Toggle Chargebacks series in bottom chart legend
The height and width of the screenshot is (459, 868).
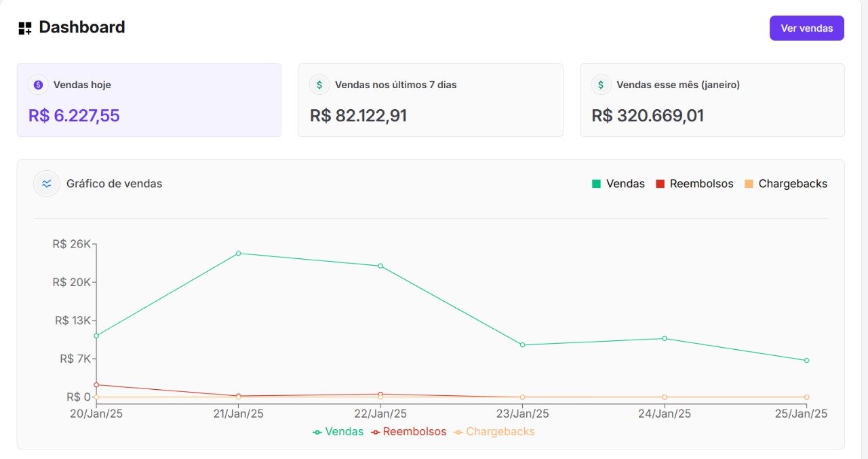tap(494, 432)
